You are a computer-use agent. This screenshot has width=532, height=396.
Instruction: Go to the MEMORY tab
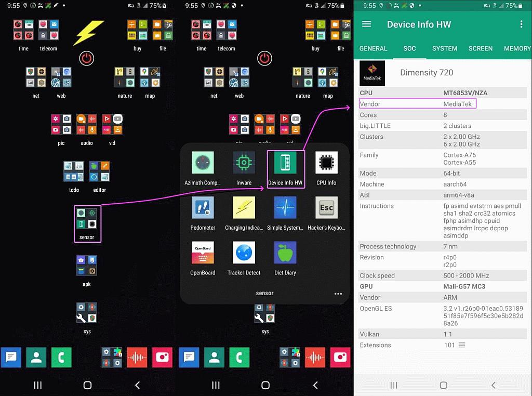[x=517, y=48]
